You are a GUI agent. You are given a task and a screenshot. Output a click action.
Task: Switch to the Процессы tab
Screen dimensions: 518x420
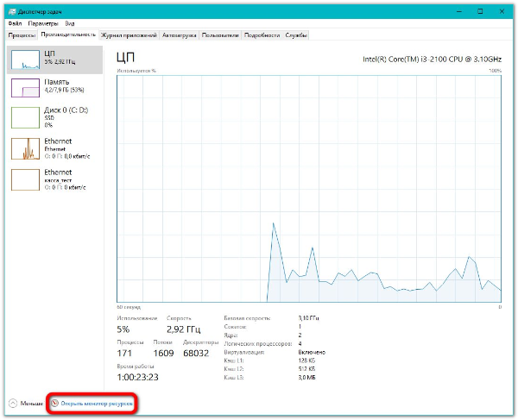pos(22,35)
